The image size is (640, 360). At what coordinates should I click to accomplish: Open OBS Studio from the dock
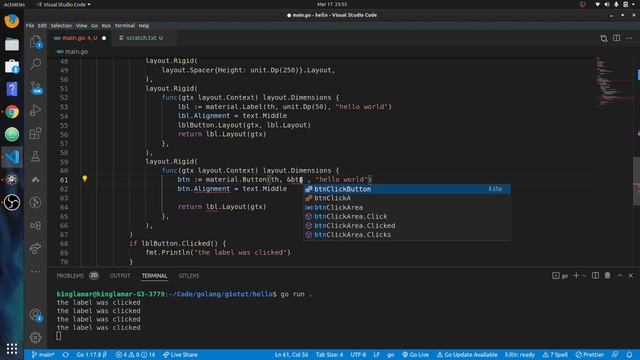point(12,202)
